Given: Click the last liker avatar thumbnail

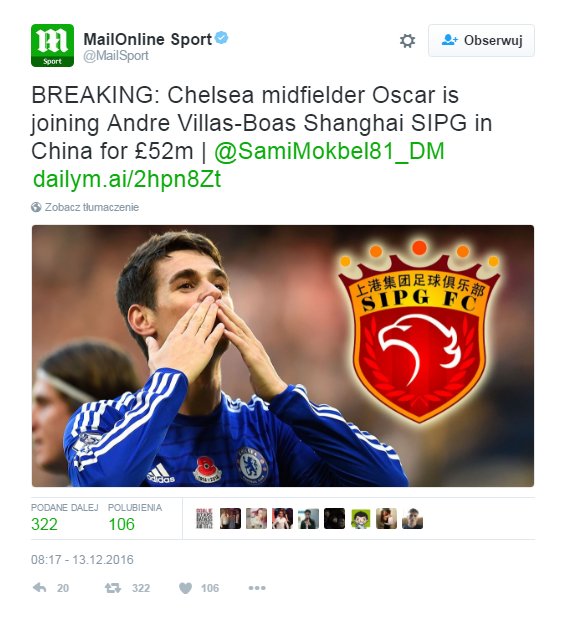Looking at the screenshot, I should click(412, 519).
